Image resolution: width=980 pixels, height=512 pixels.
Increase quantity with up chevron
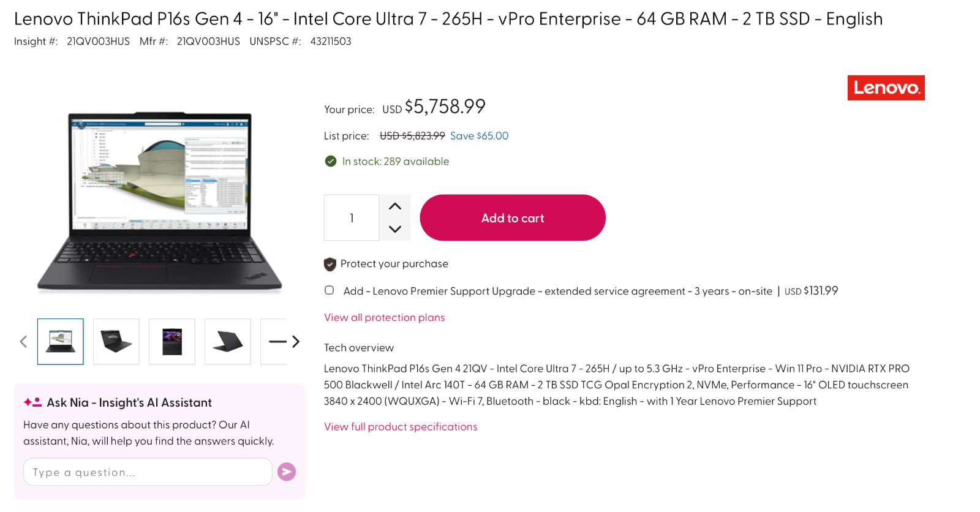pyautogui.click(x=395, y=206)
